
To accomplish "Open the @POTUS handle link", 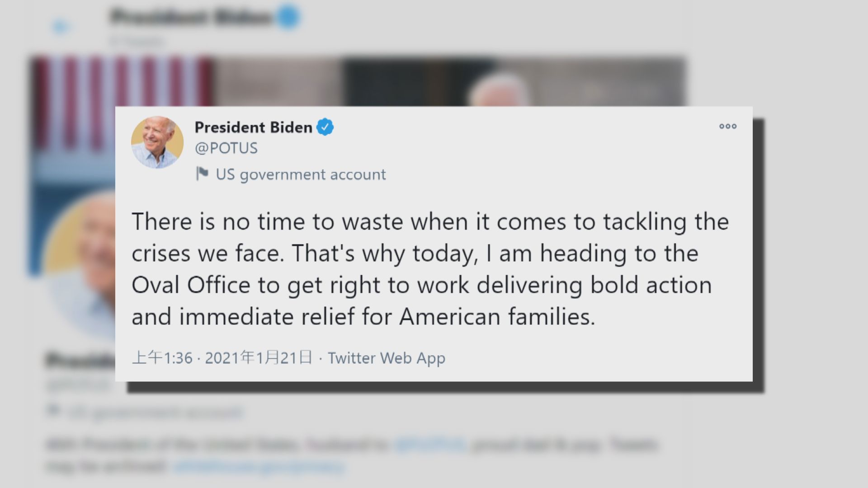I will pos(226,148).
